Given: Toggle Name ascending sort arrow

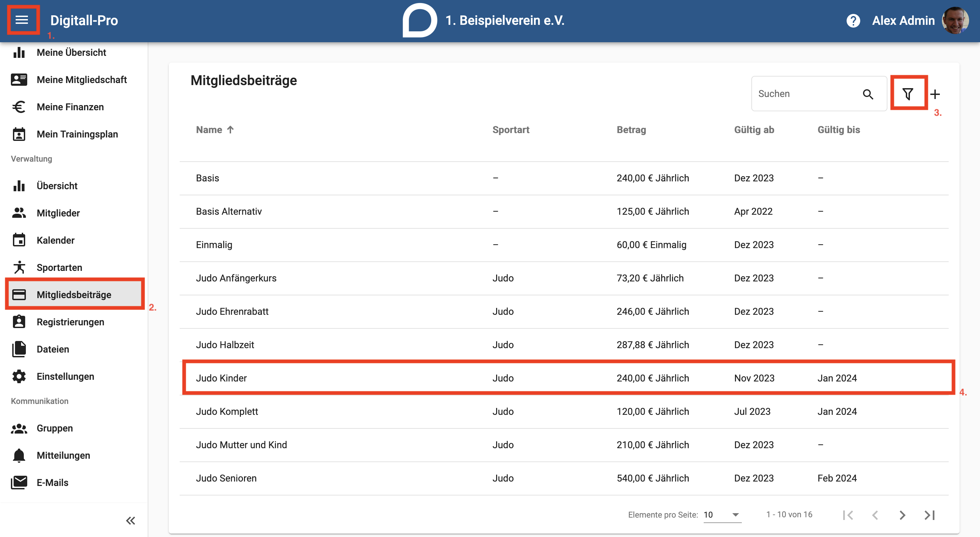Looking at the screenshot, I should point(230,130).
